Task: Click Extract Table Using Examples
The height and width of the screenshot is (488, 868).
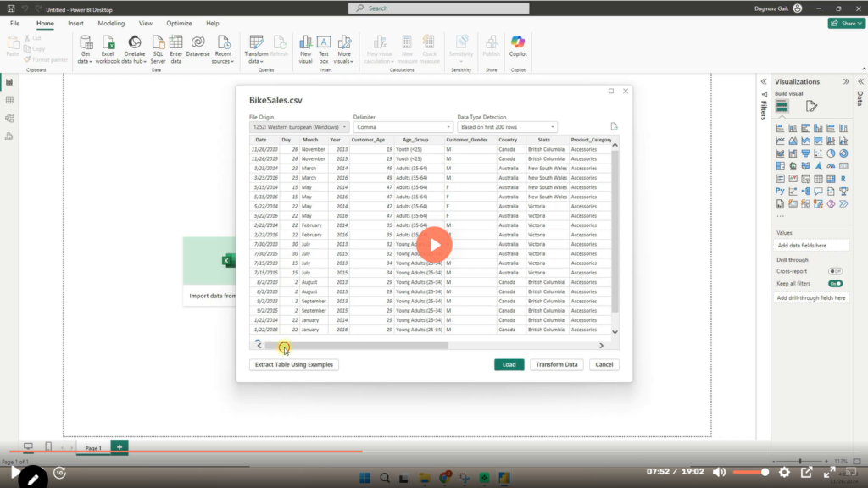Action: click(294, 364)
